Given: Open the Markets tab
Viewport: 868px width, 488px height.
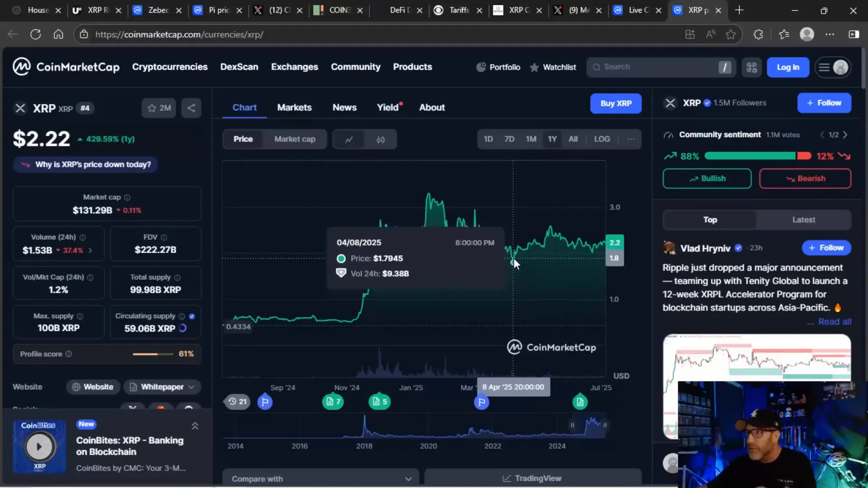Looking at the screenshot, I should tap(294, 108).
